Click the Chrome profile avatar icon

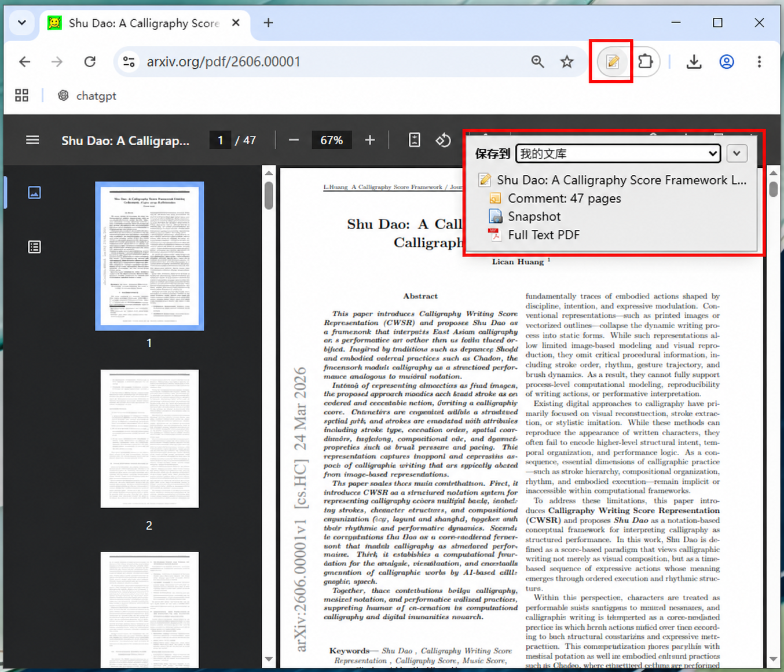727,61
